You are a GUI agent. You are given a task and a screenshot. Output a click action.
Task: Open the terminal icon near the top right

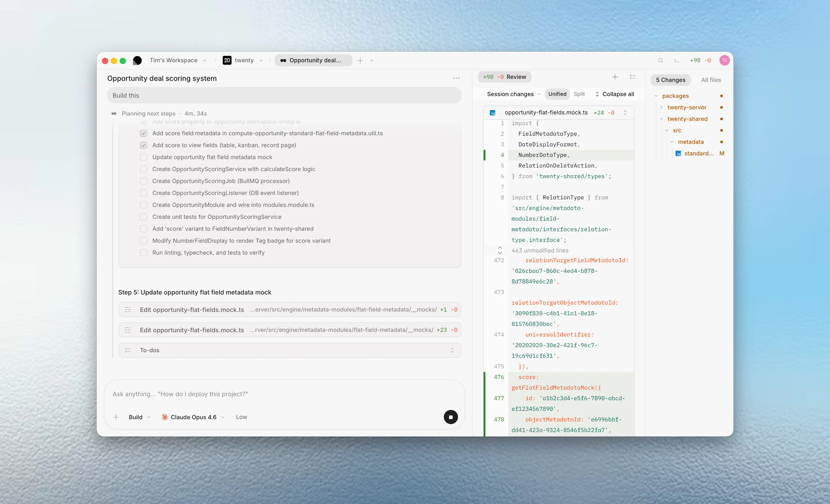677,60
